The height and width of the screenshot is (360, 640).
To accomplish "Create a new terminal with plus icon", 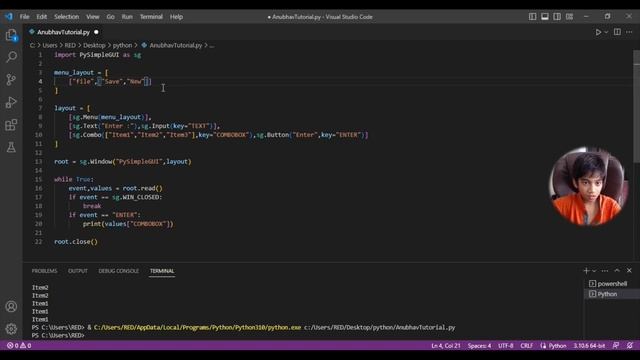I will [586, 271].
